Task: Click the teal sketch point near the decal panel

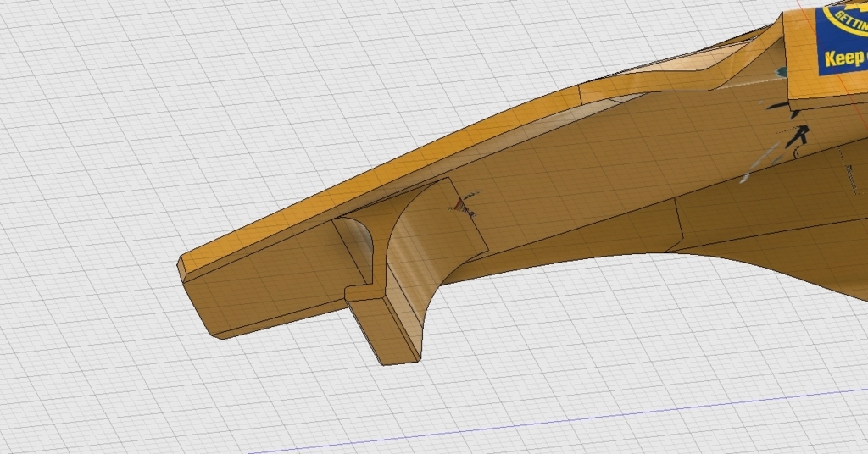Action: tap(781, 71)
